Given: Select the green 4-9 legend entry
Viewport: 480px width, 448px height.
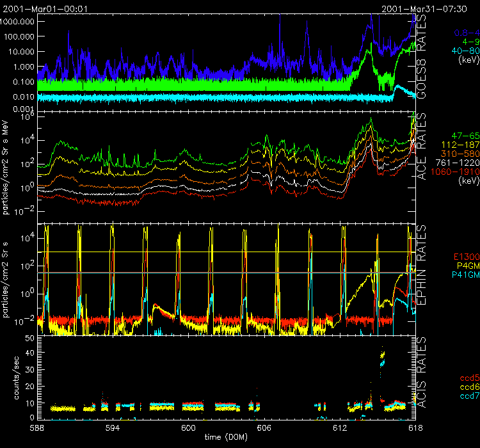Looking at the screenshot, I should 470,42.
